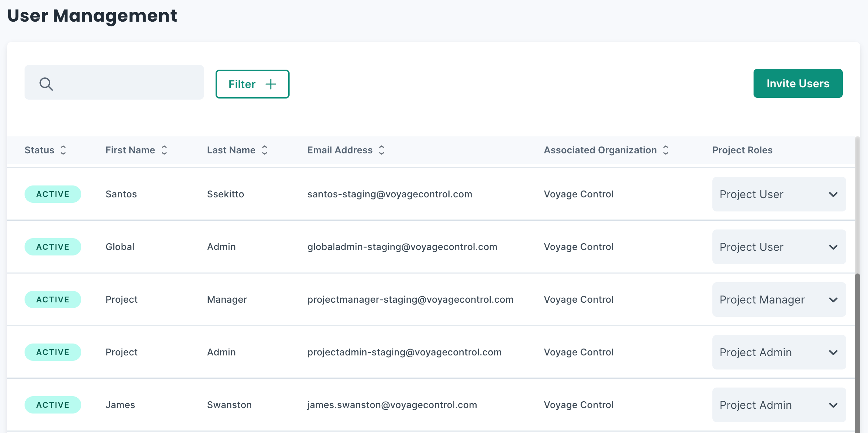
Task: Sort by Associated Organization
Action: tap(665, 150)
